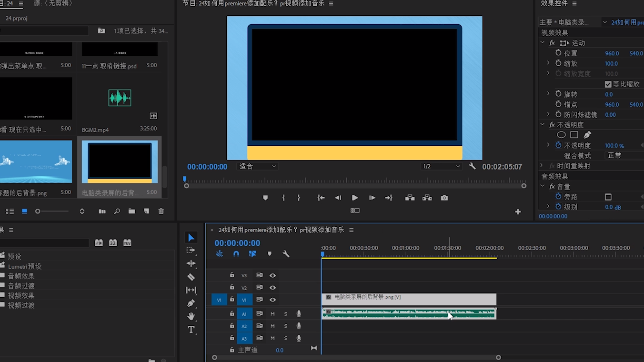This screenshot has width=644, height=362.
Task: Toggle nest sequence insert mode icon
Action: 219,254
